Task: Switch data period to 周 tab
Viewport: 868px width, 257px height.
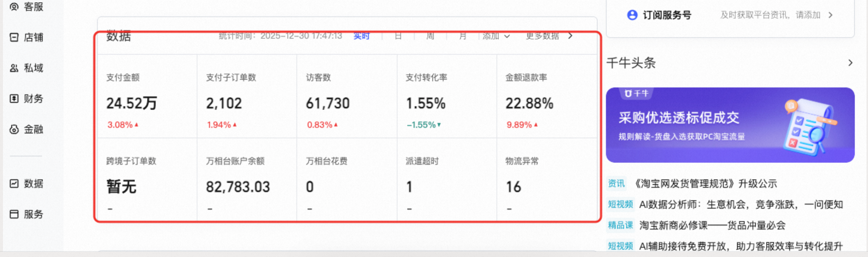Action: [x=430, y=36]
